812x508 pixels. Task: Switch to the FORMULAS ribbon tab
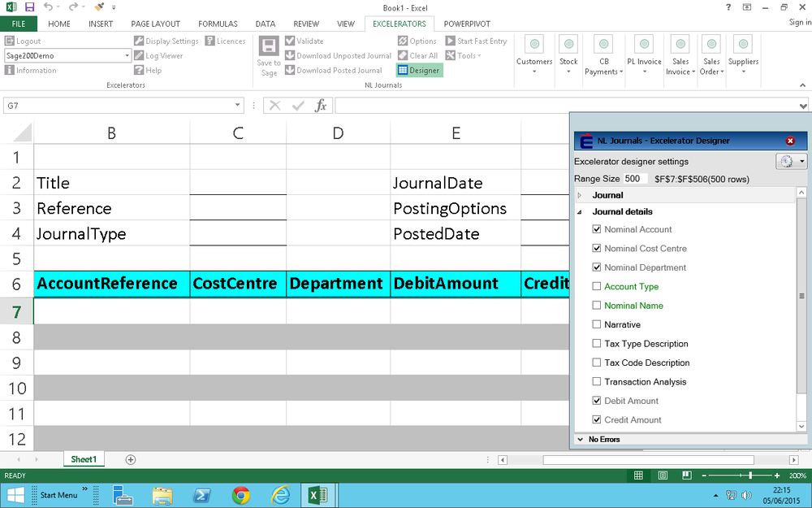(218, 24)
